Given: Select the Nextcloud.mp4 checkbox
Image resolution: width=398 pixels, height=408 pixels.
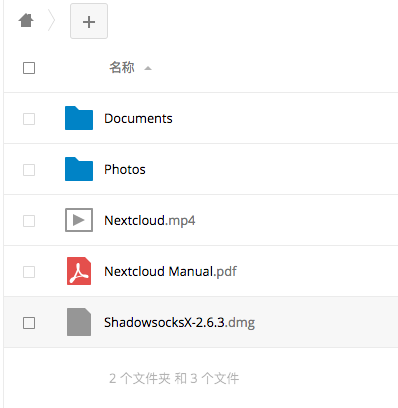Looking at the screenshot, I should (x=29, y=221).
